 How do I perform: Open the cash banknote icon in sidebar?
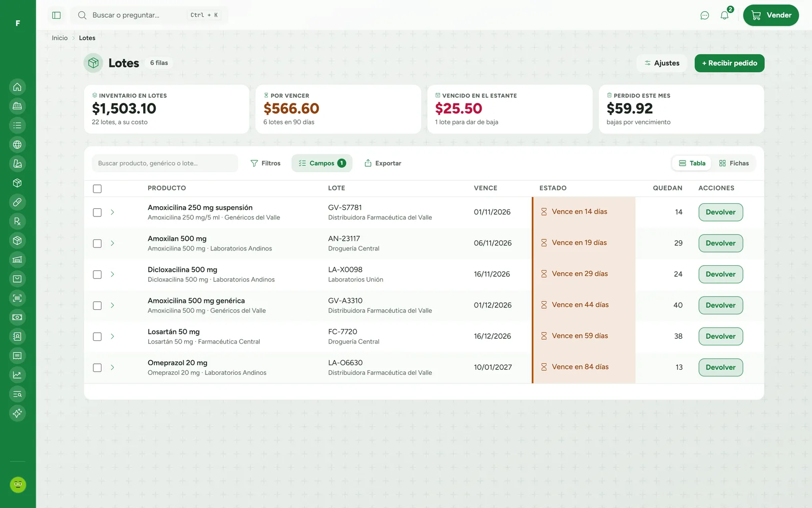point(17,317)
